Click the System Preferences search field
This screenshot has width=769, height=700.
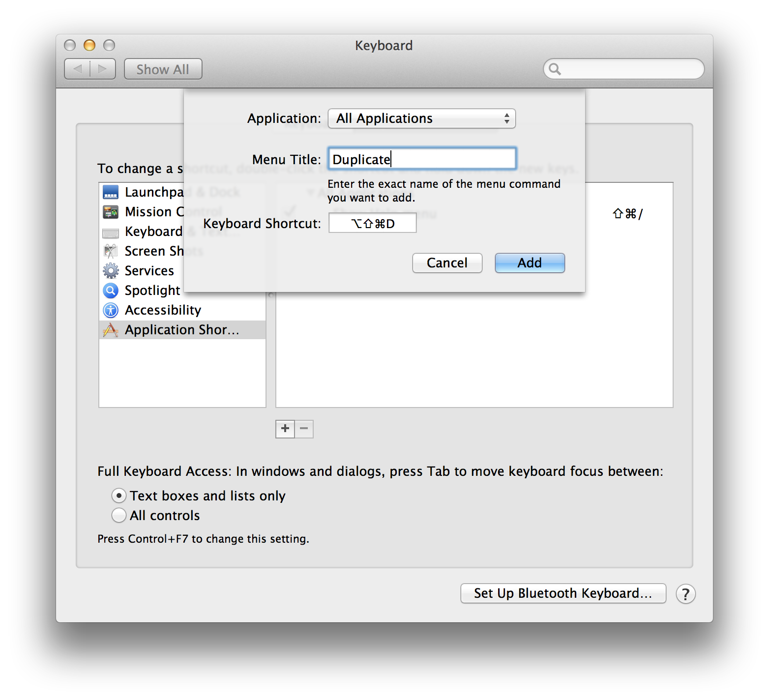point(623,69)
